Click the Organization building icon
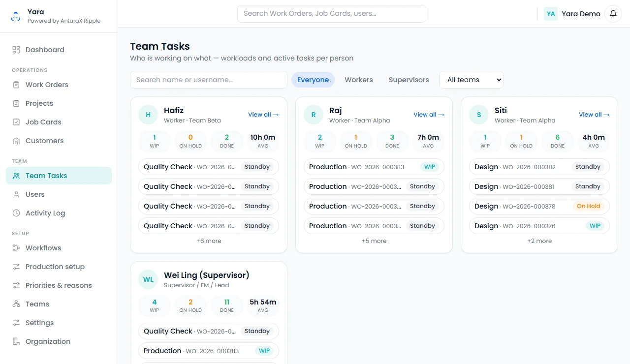Screen dimensions: 630x364 pyautogui.click(x=16, y=341)
